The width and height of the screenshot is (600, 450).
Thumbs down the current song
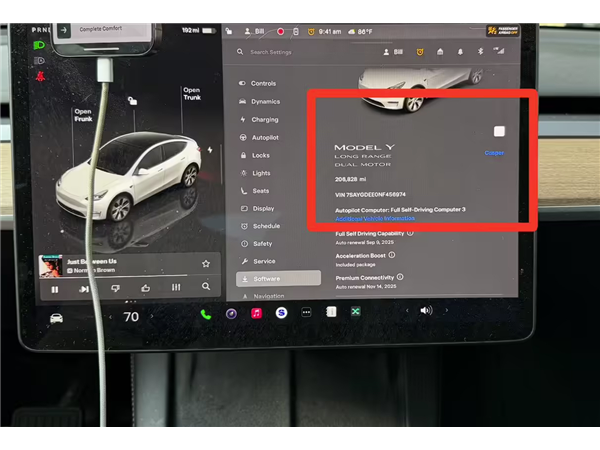click(115, 288)
